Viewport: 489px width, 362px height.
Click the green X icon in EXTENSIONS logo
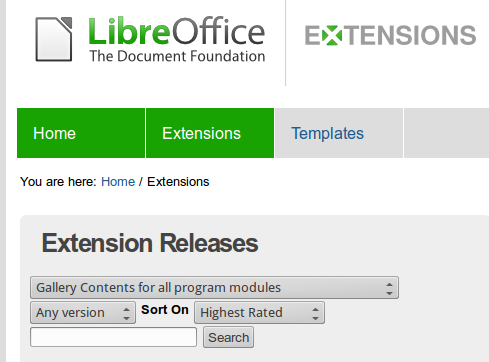332,35
